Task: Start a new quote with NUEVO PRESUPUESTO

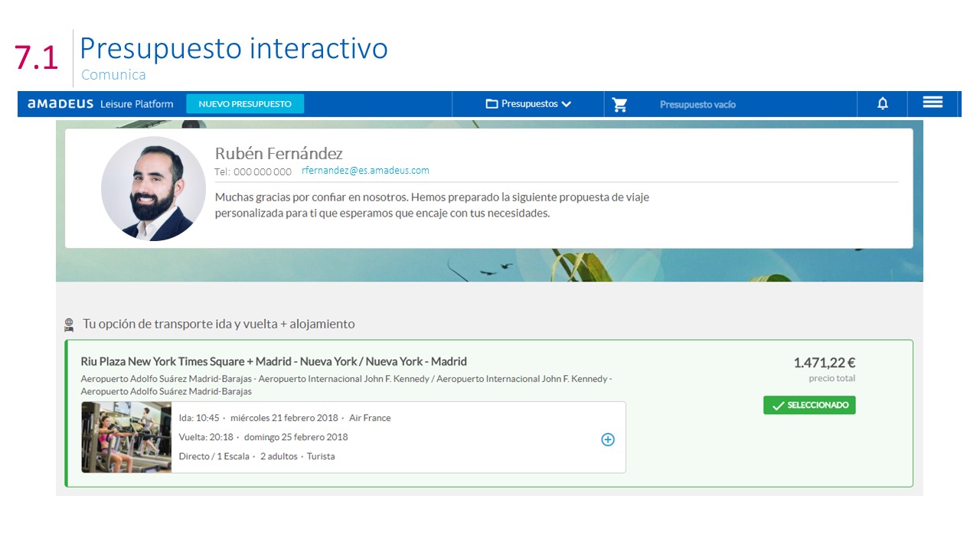Action: pos(245,104)
